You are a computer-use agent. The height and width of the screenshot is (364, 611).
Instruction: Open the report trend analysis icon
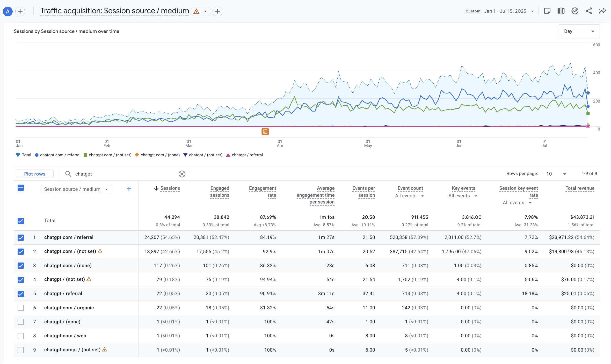[x=575, y=11]
